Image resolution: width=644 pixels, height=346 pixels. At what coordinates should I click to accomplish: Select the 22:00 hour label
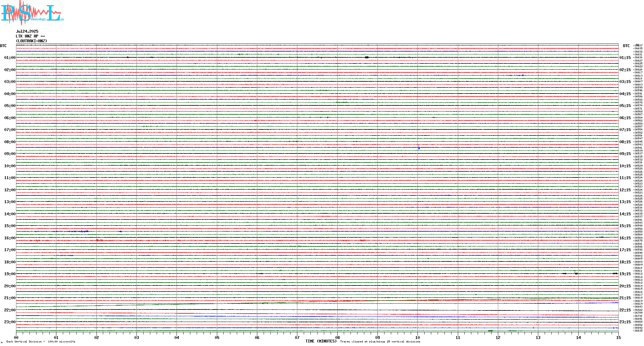point(10,310)
